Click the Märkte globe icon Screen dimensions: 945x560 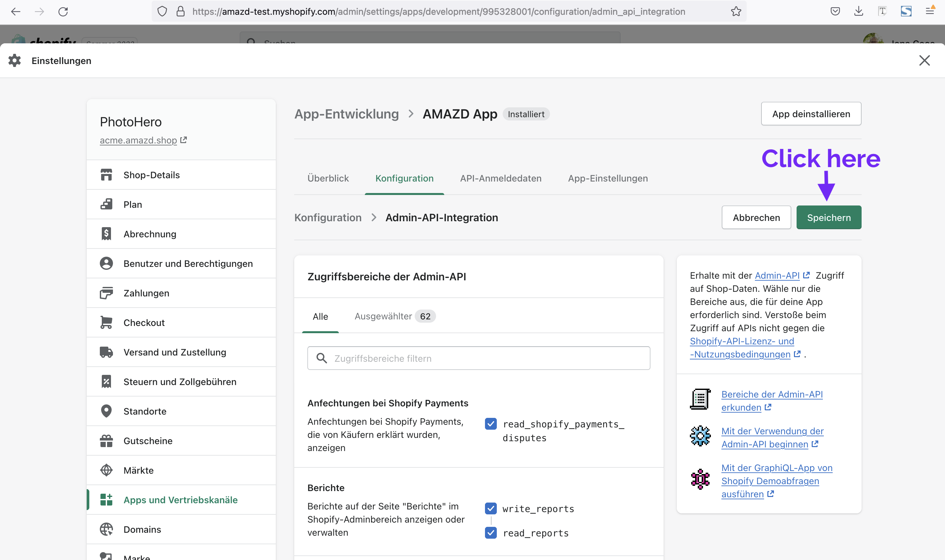106,470
